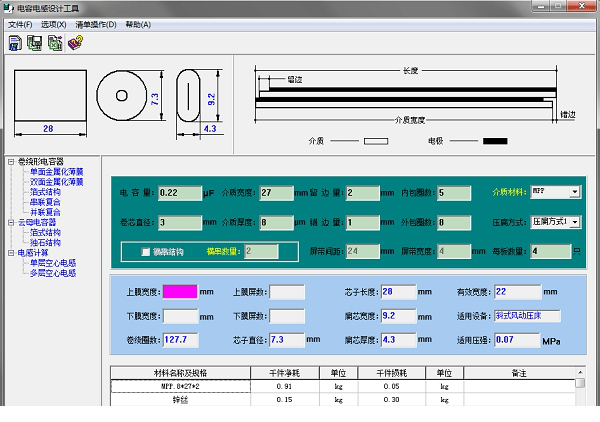Open the 清单操作(D) menu
The width and height of the screenshot is (600, 422).
96,25
